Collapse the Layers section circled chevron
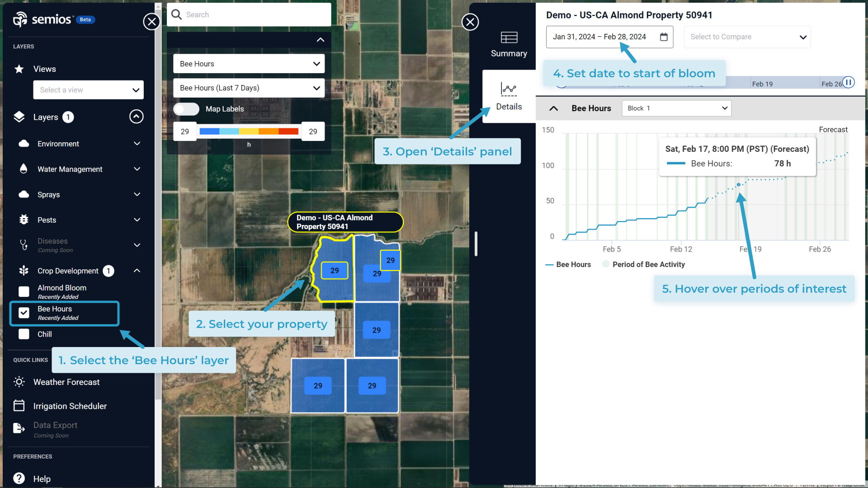Screen dimensions: 868x488 136,117
